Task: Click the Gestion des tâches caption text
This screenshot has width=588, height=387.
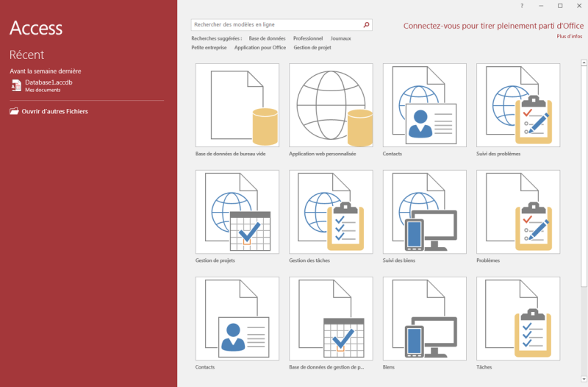Action: point(309,260)
